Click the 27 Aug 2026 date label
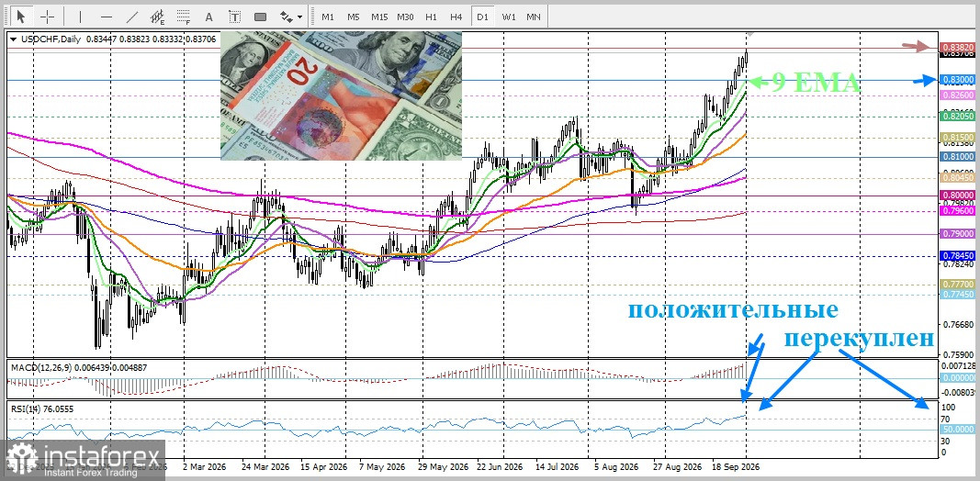The image size is (980, 481). (x=676, y=466)
